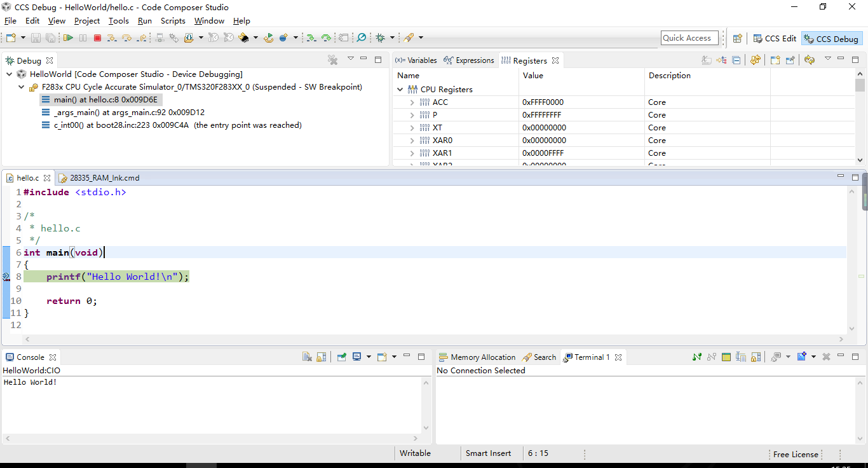Open the Debug bug icon dropdown arrow
The image size is (868, 468).
(392, 38)
